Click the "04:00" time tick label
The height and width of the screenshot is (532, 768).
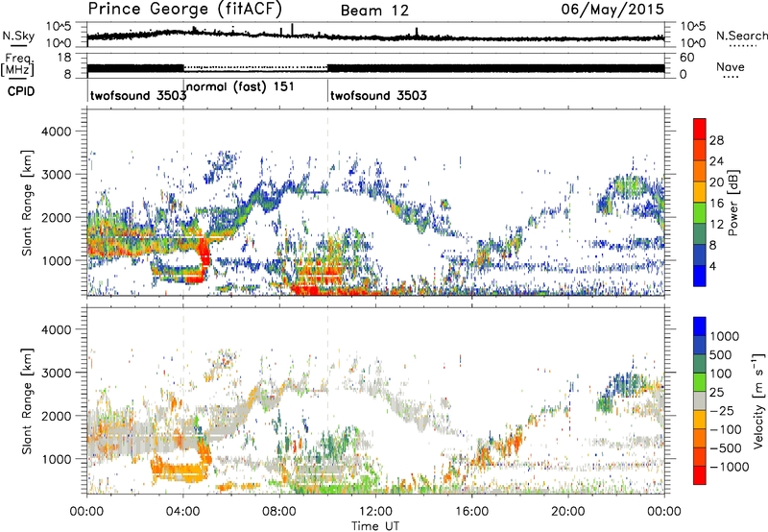pyautogui.click(x=183, y=512)
